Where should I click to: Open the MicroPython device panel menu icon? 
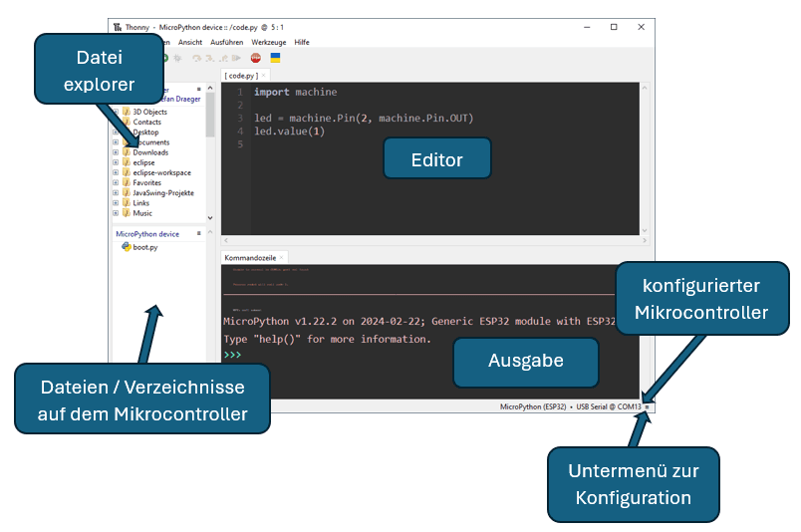coord(199,233)
